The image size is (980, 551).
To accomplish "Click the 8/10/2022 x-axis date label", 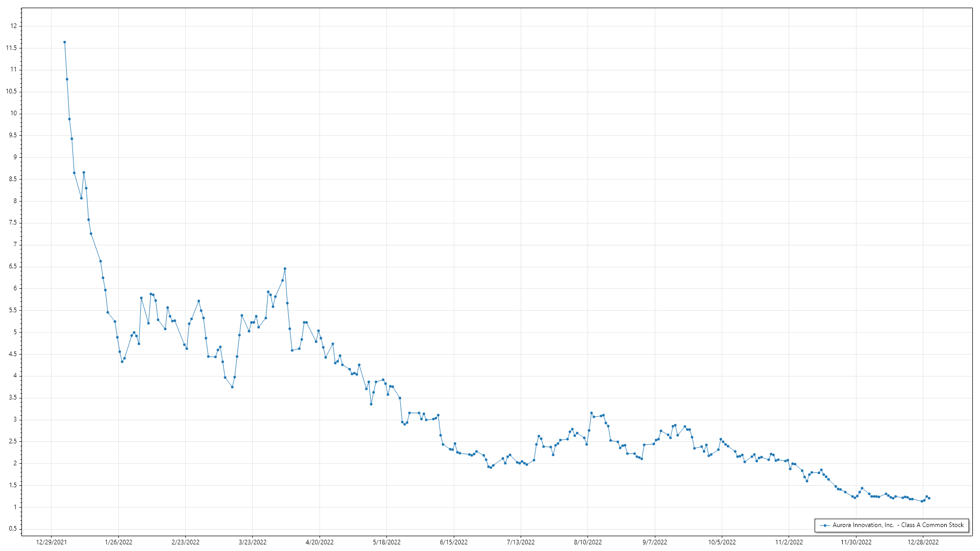I will pos(587,542).
